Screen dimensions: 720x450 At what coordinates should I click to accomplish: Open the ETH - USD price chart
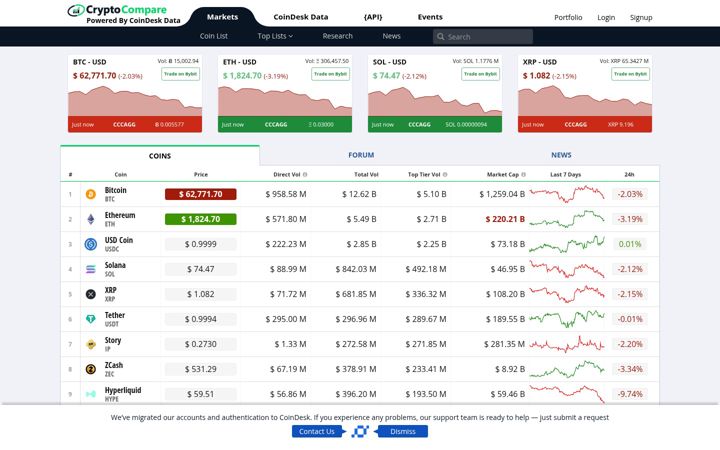[285, 101]
